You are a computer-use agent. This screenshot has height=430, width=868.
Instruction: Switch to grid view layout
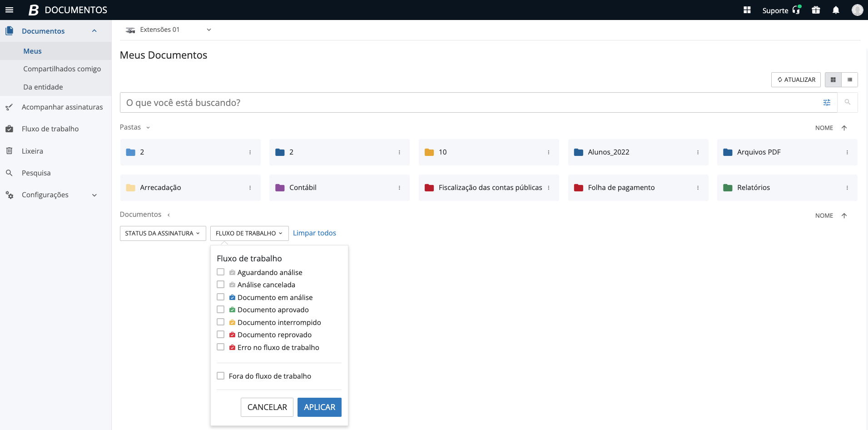[x=833, y=80]
